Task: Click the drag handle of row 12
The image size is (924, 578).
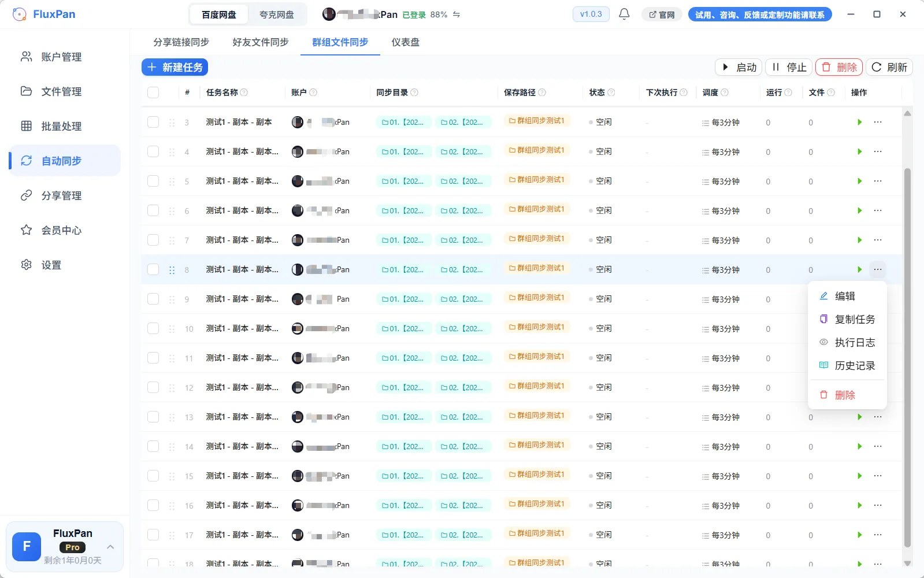Action: [172, 388]
